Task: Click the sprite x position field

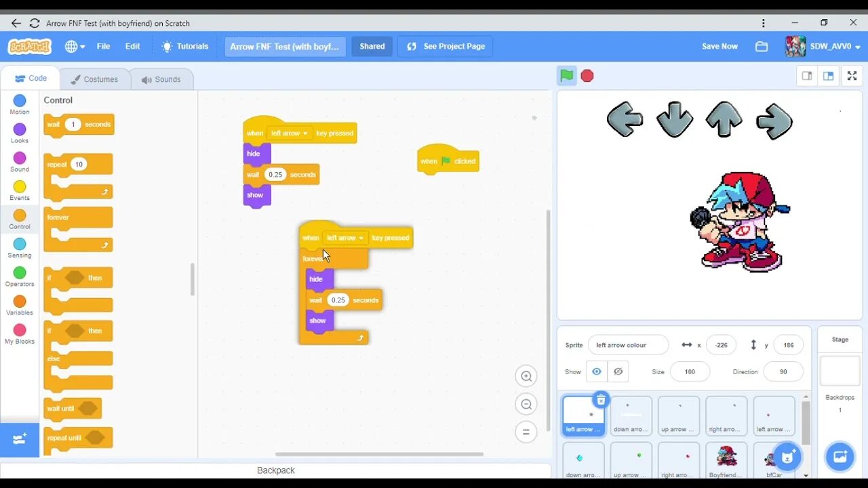Action: 721,345
